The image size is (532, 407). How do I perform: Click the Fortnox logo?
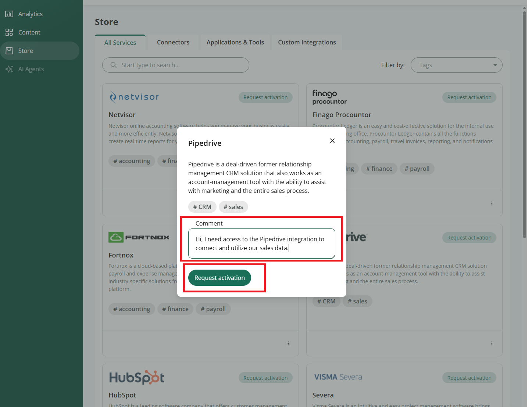[139, 237]
